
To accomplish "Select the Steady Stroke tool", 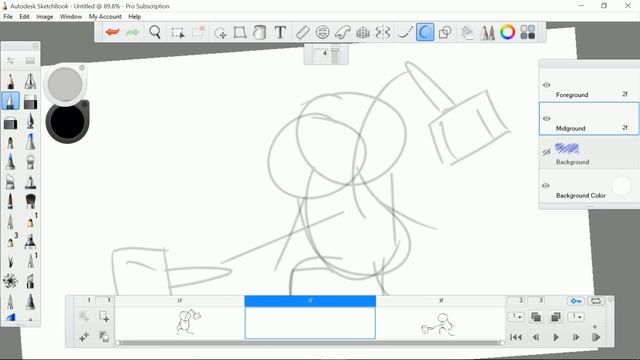I will [x=404, y=32].
